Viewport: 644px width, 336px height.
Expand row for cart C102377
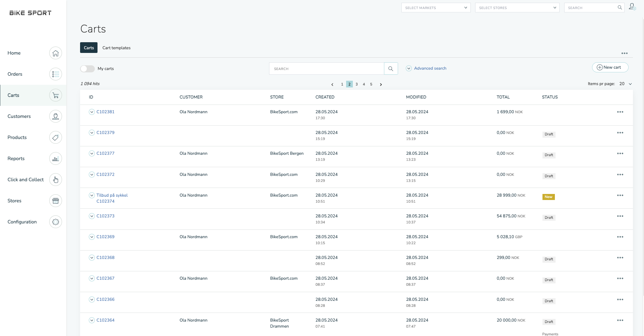pyautogui.click(x=91, y=153)
